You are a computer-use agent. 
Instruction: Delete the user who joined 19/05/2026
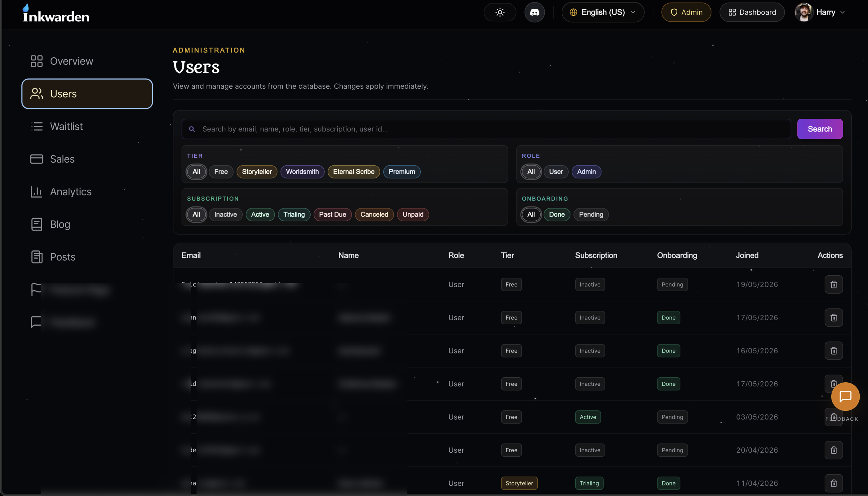tap(834, 284)
